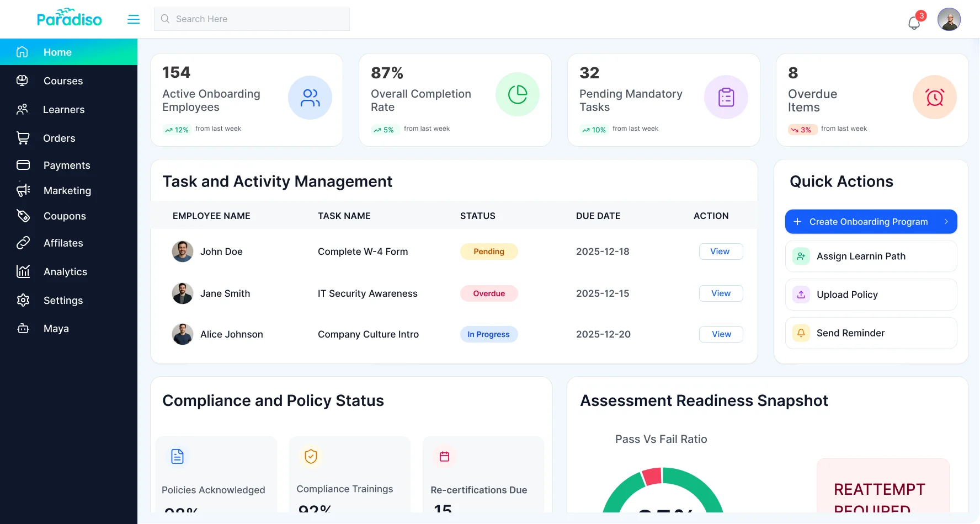Click the Policies Acknowledged document icon

click(x=177, y=457)
